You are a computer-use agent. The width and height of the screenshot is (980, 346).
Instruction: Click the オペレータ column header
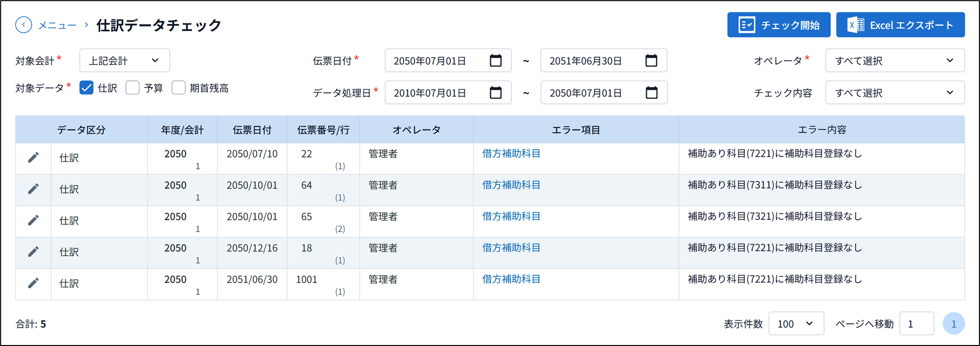tap(417, 130)
